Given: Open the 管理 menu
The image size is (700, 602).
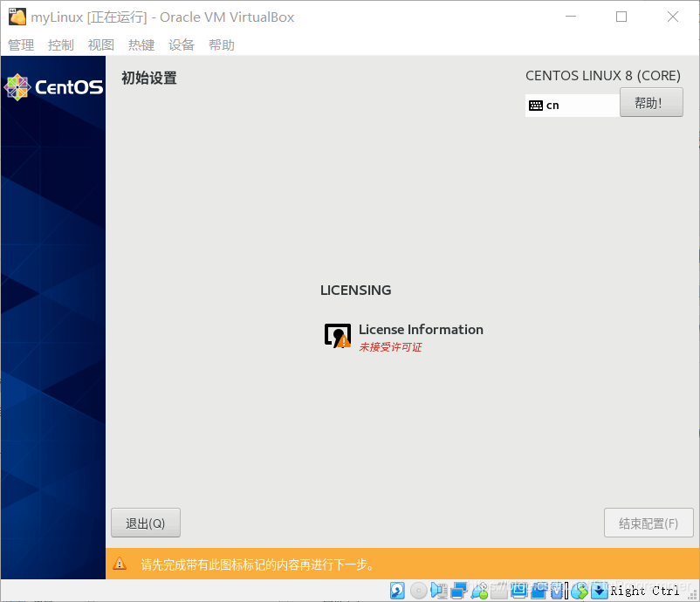Looking at the screenshot, I should click(21, 44).
